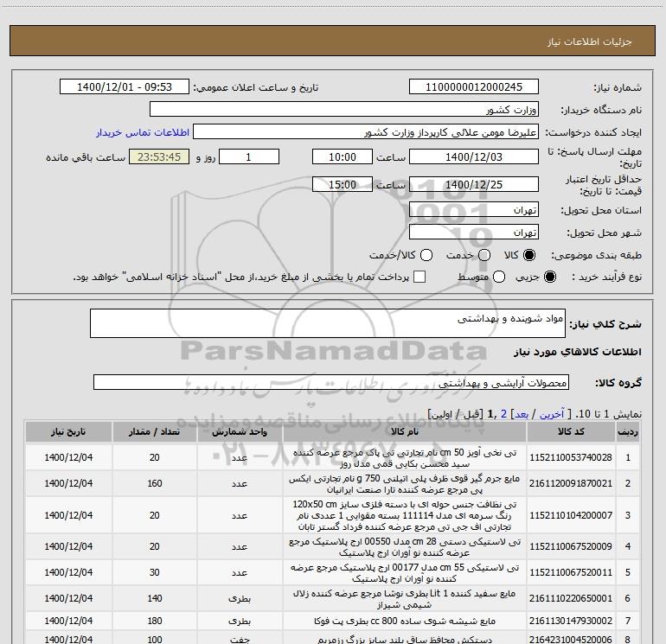Click item code 2161120091870021
666x644 pixels.
point(571,483)
